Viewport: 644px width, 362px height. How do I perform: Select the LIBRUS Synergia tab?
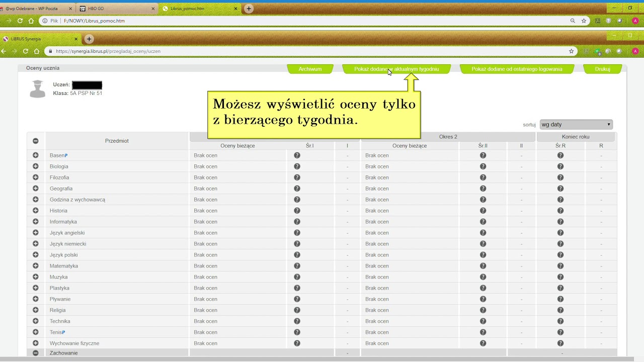40,39
